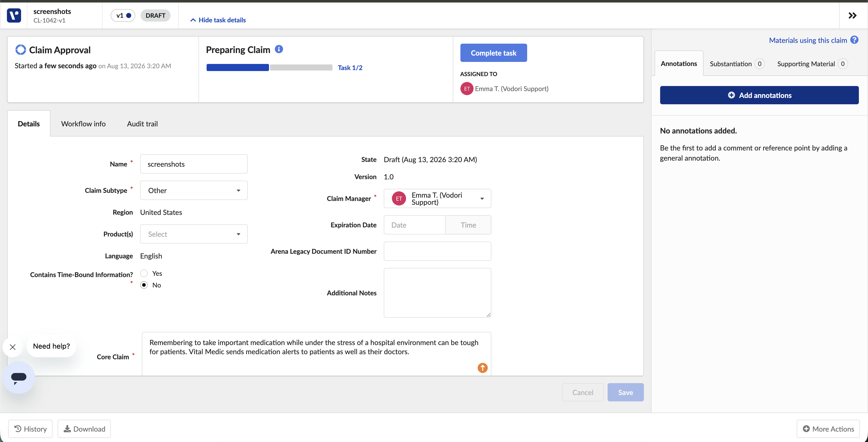868x442 pixels.
Task: Click the Expiration Time field
Action: (468, 225)
